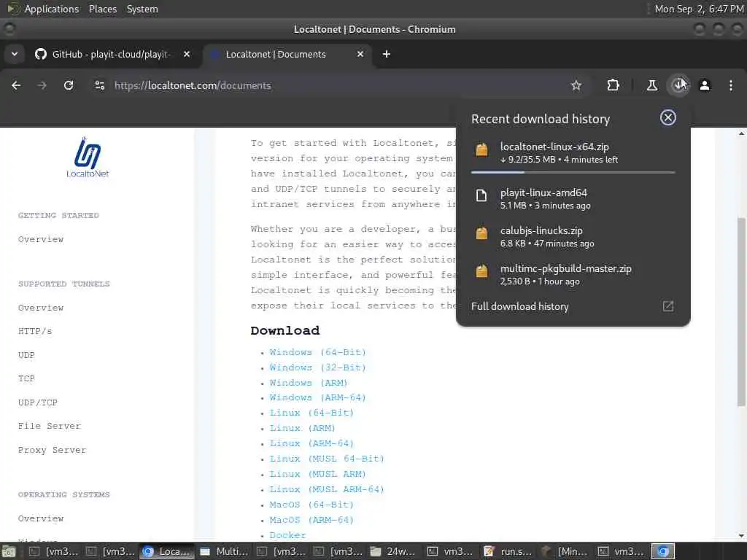Image resolution: width=747 pixels, height=560 pixels.
Task: Open the Docker download link
Action: pos(287,534)
